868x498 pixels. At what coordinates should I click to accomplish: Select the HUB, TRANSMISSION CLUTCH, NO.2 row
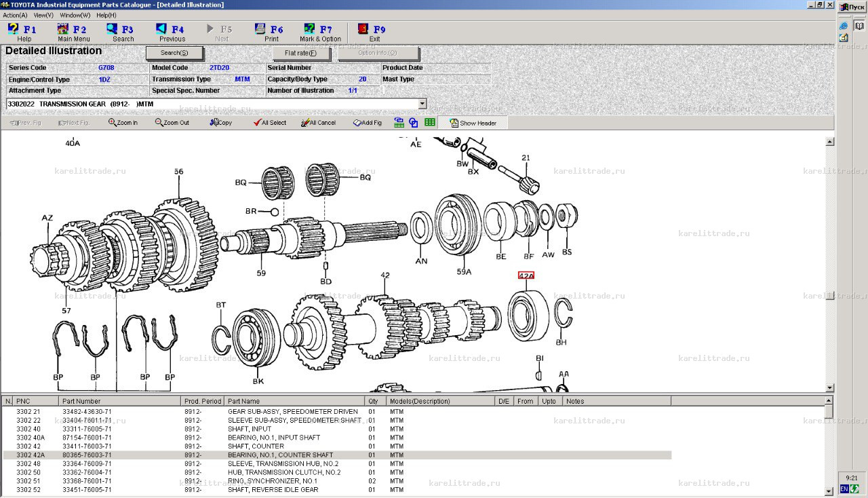click(x=338, y=472)
